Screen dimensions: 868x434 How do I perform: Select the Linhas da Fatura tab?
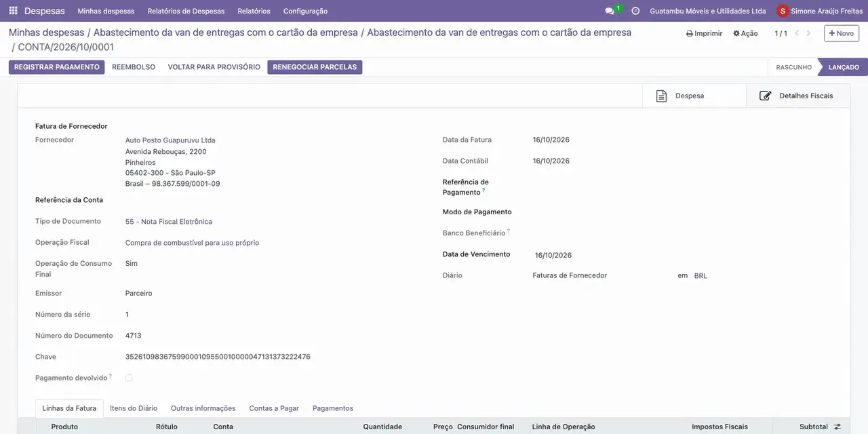[x=69, y=408]
